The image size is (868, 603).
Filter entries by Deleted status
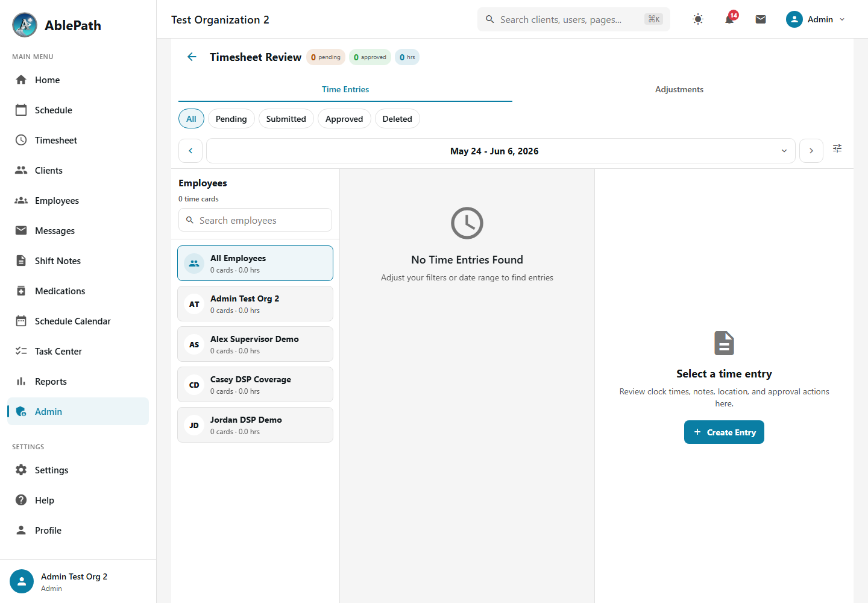pyautogui.click(x=397, y=119)
